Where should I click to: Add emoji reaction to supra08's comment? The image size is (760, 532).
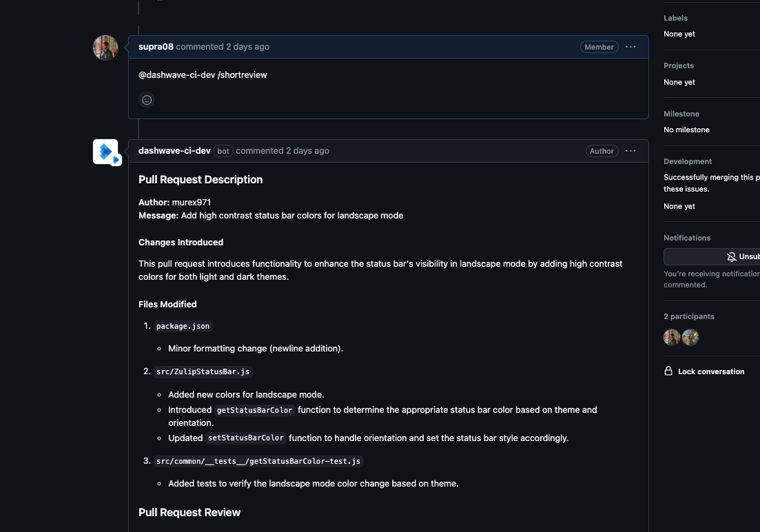pos(147,100)
